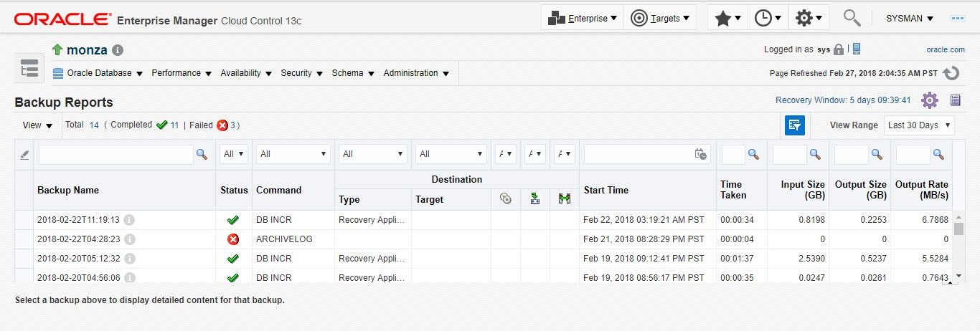Open the Destination Type filter dropdown
This screenshot has width=980, height=331.
(373, 154)
